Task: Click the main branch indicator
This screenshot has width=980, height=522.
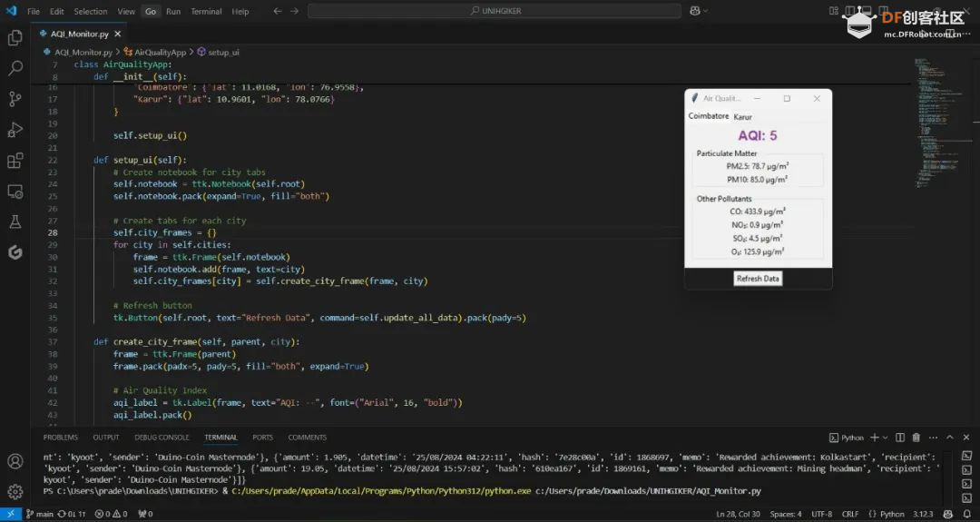Action: (39, 514)
